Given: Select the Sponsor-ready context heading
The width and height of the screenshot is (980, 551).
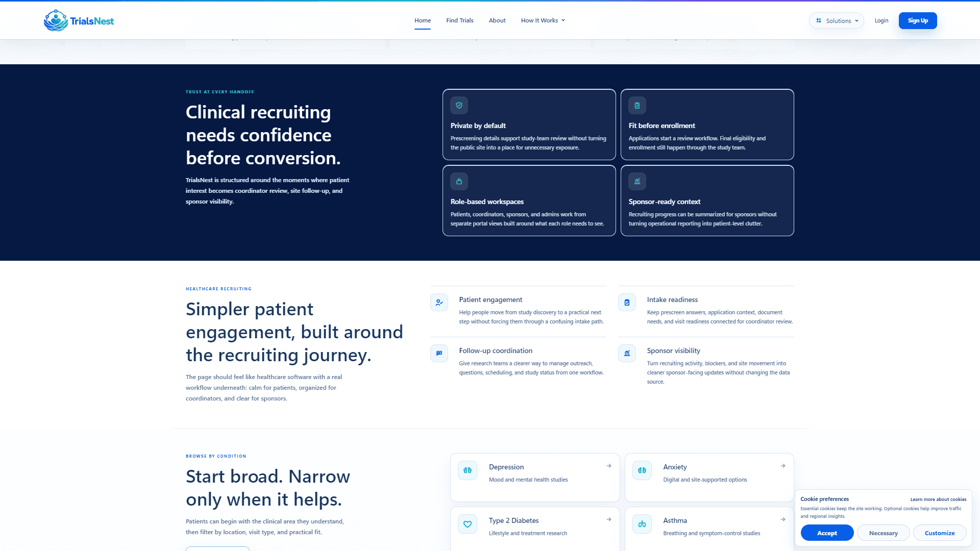Looking at the screenshot, I should coord(664,202).
